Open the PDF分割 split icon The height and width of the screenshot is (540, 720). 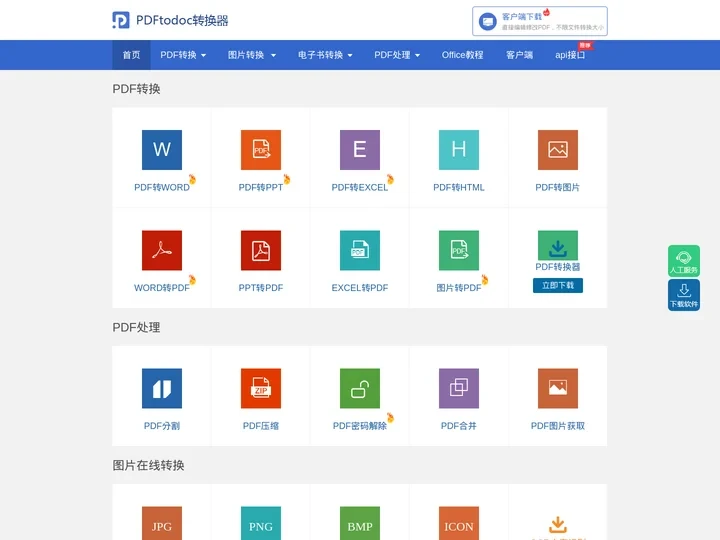tap(162, 388)
